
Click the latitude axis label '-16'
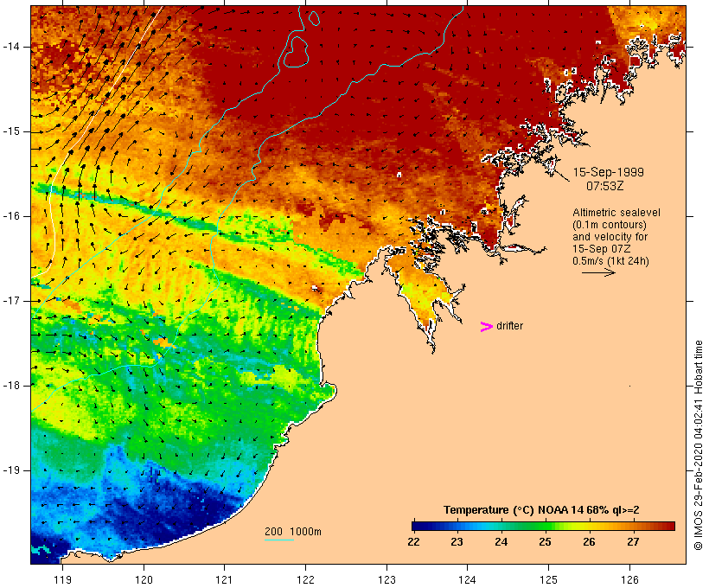pyautogui.click(x=11, y=216)
